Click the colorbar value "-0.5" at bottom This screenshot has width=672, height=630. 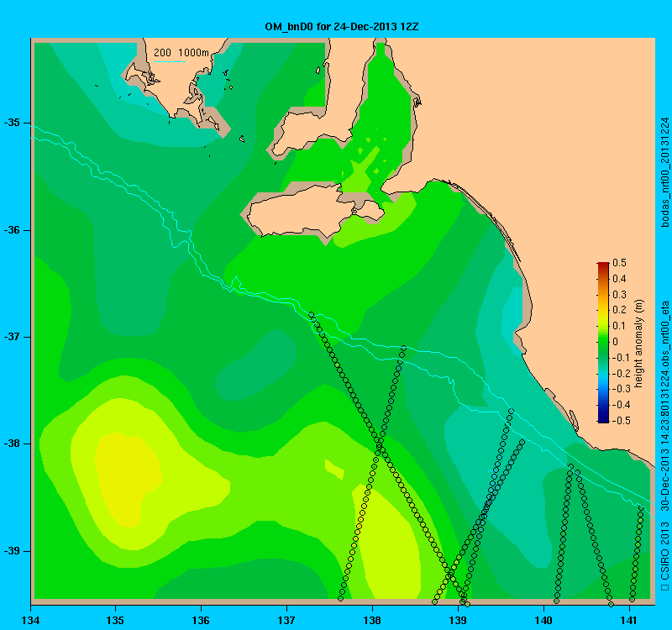pos(620,421)
